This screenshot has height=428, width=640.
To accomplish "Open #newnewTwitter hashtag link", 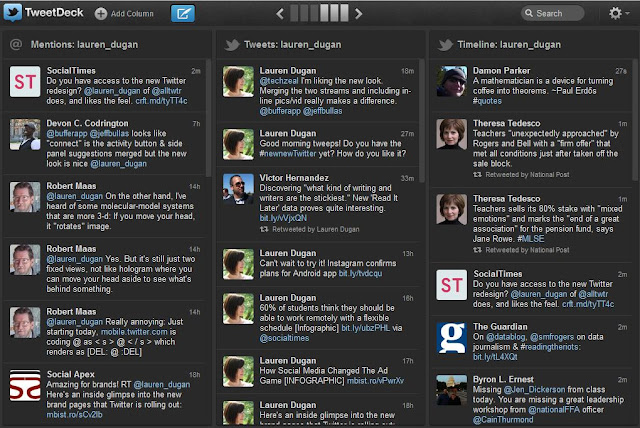I will point(288,153).
